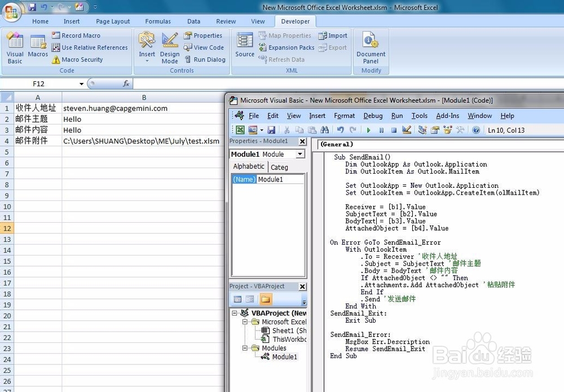Click the VBA Help question mark icon
Image resolution: width=564 pixels, height=392 pixels.
[x=476, y=130]
